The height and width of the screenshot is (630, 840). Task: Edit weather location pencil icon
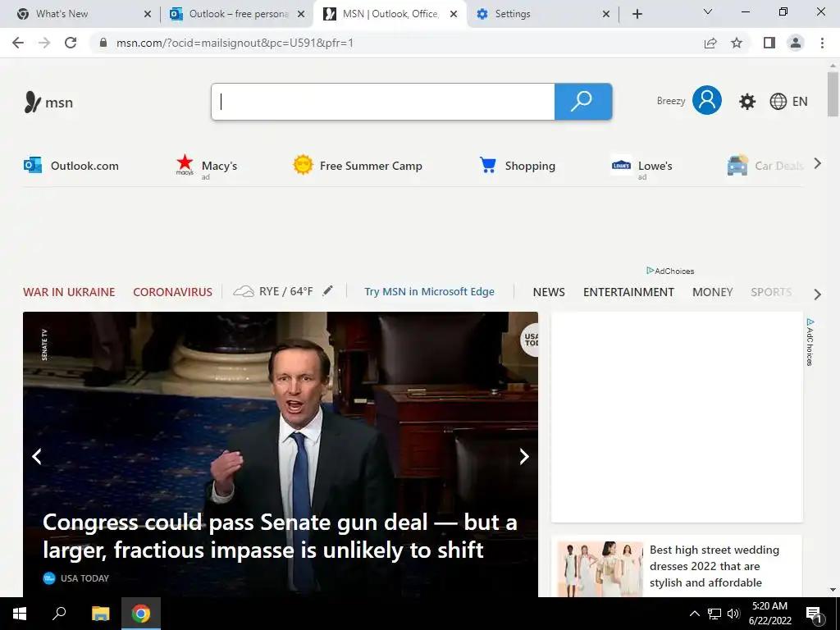[x=327, y=291]
